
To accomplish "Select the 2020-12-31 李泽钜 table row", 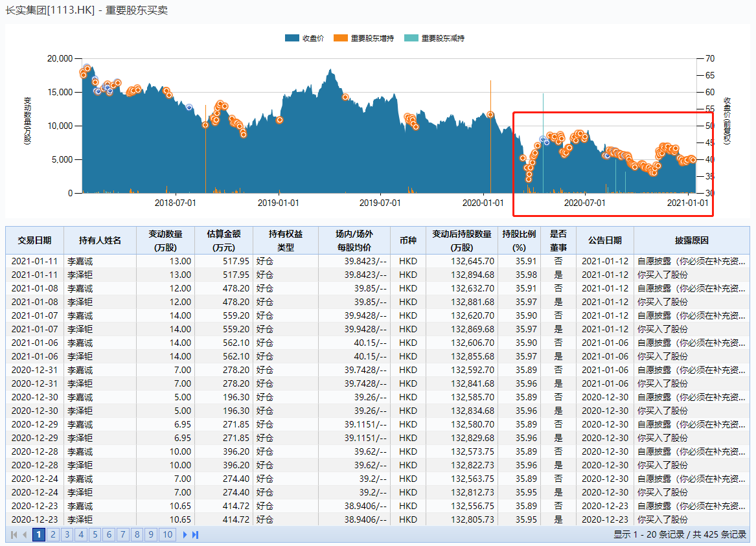I will click(x=259, y=383).
